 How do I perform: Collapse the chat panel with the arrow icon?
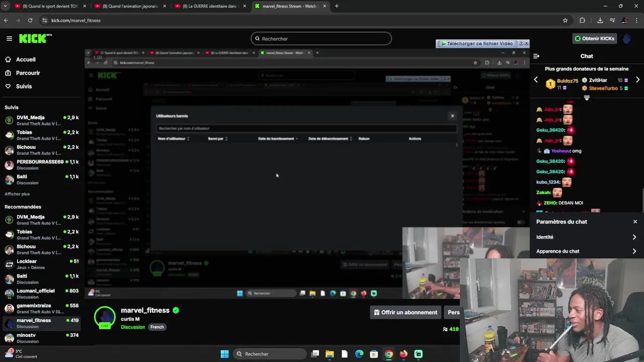click(536, 56)
